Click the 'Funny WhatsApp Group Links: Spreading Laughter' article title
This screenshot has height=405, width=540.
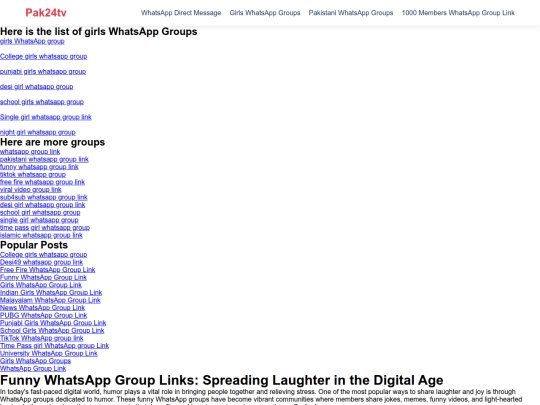coord(221,380)
